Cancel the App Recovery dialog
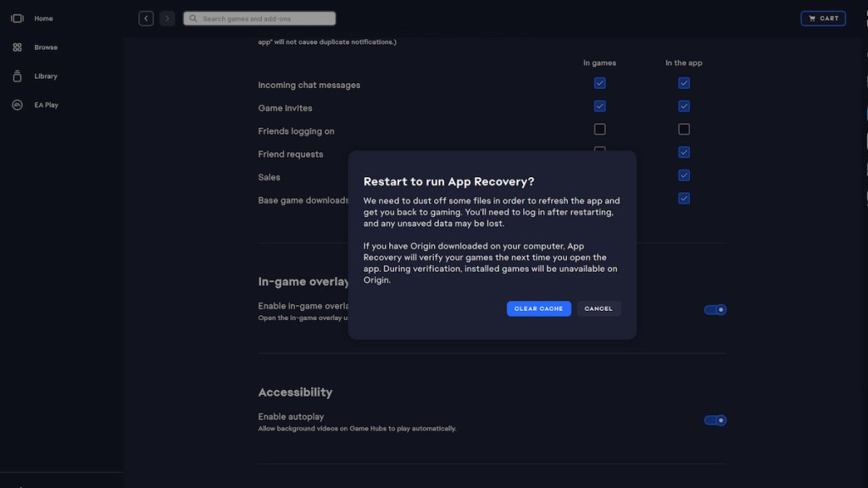This screenshot has height=488, width=868. 598,308
